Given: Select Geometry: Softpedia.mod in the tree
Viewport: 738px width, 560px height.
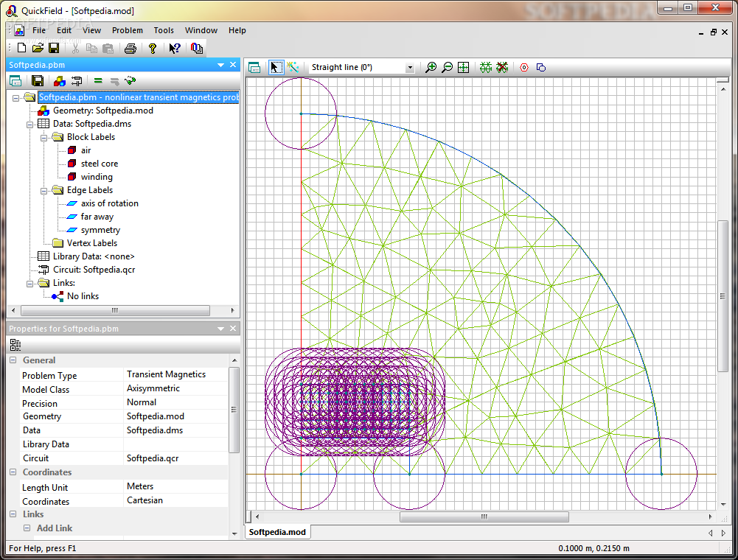Looking at the screenshot, I should click(102, 111).
